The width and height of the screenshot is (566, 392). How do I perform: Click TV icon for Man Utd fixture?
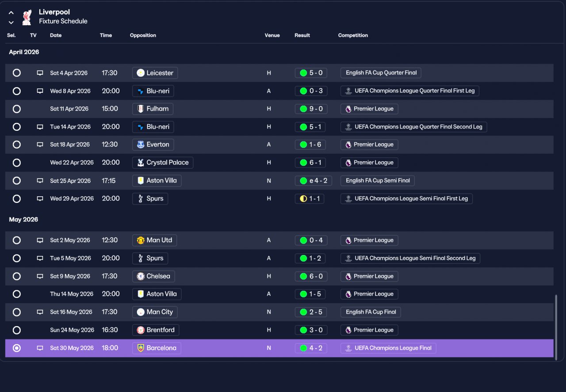pos(40,240)
